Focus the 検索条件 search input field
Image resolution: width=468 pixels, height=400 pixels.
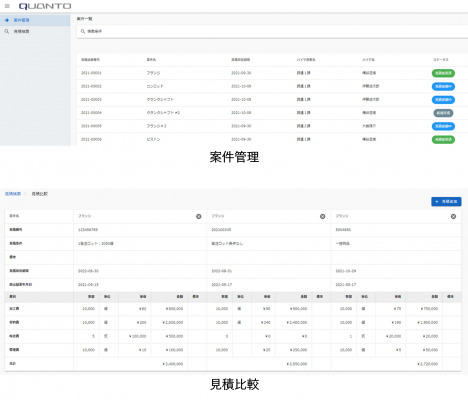[272, 31]
